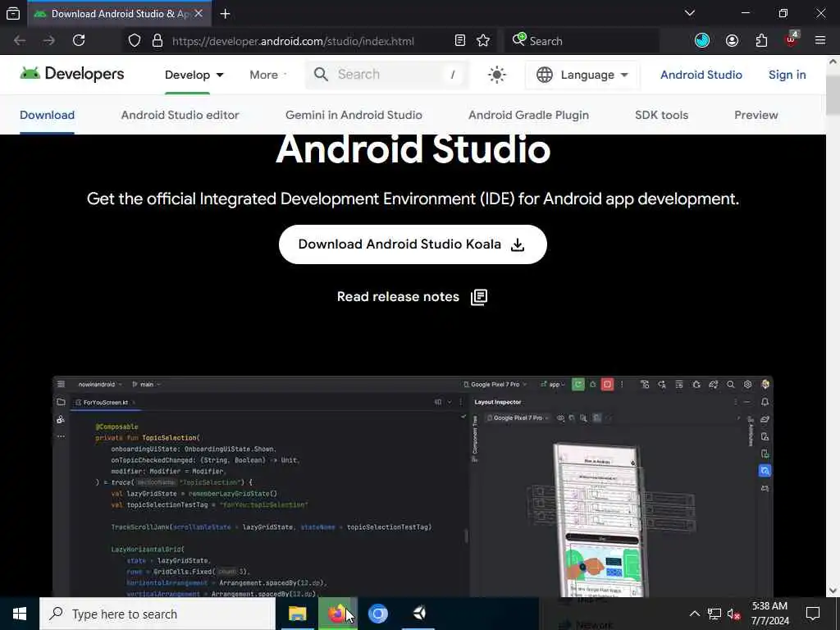840x630 pixels.
Task: Select the Download tab
Action: coord(47,115)
